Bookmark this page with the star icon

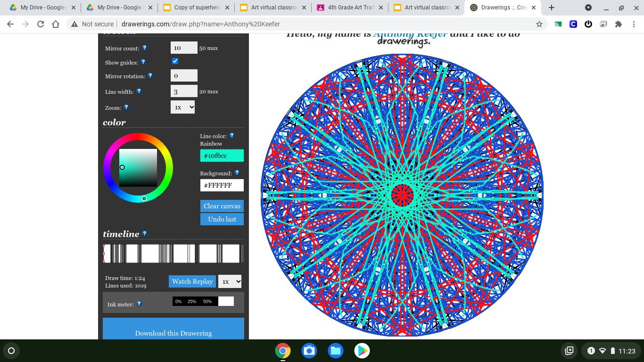coord(539,24)
